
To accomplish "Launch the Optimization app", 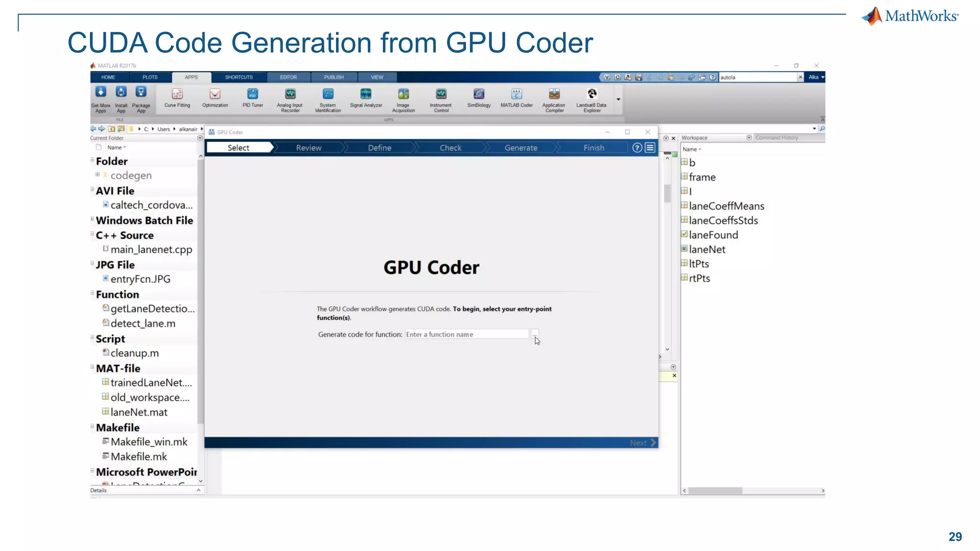I will coord(215,99).
